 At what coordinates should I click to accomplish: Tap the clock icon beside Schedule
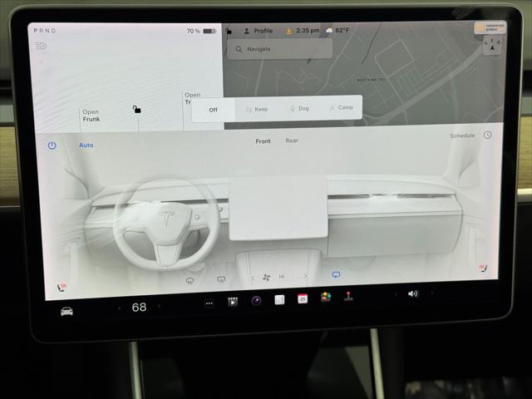click(488, 135)
